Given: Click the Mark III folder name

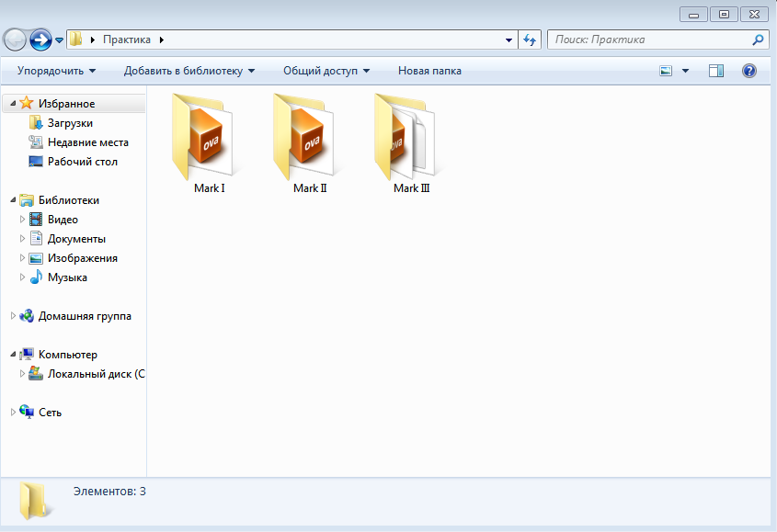Looking at the screenshot, I should 411,188.
